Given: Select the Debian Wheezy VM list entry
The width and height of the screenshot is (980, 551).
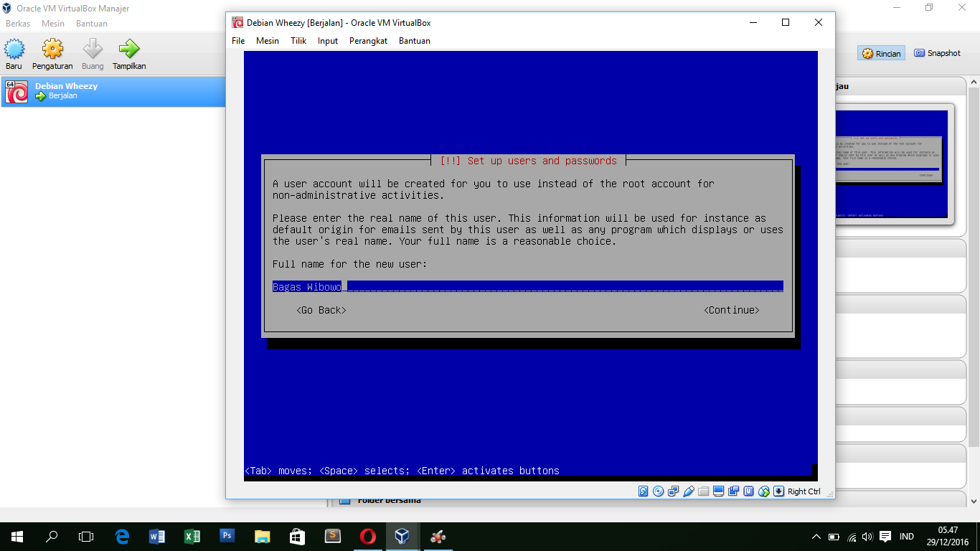Looking at the screenshot, I should click(x=113, y=91).
